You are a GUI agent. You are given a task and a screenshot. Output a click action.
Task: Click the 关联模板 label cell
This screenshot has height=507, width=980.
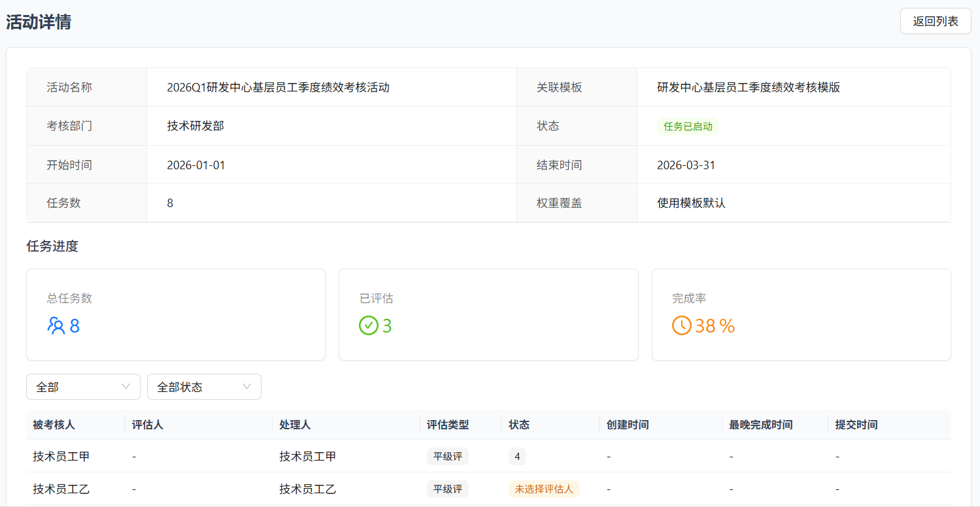click(577, 88)
